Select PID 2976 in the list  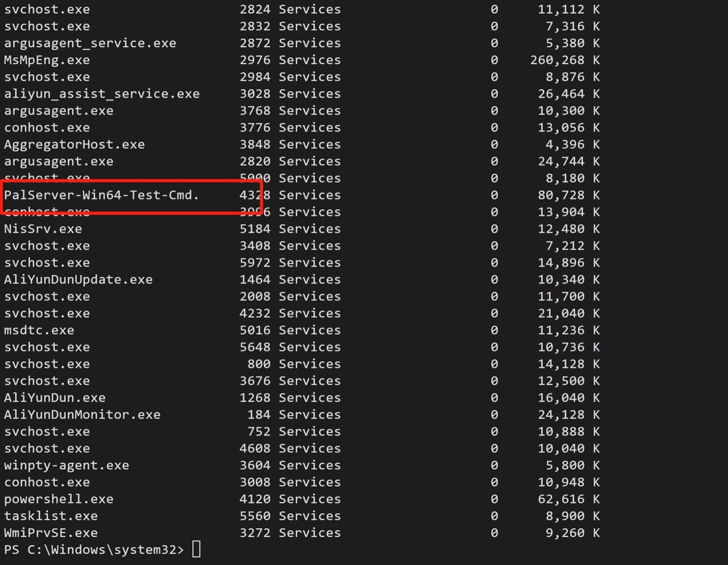tap(255, 60)
